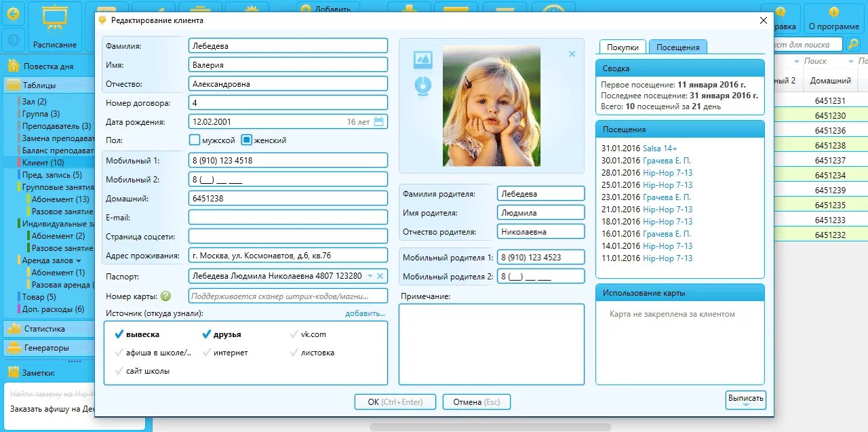Screen dimensions: 868x432
Task: Open the Расписание schedule toolbar button
Action: click(55, 27)
